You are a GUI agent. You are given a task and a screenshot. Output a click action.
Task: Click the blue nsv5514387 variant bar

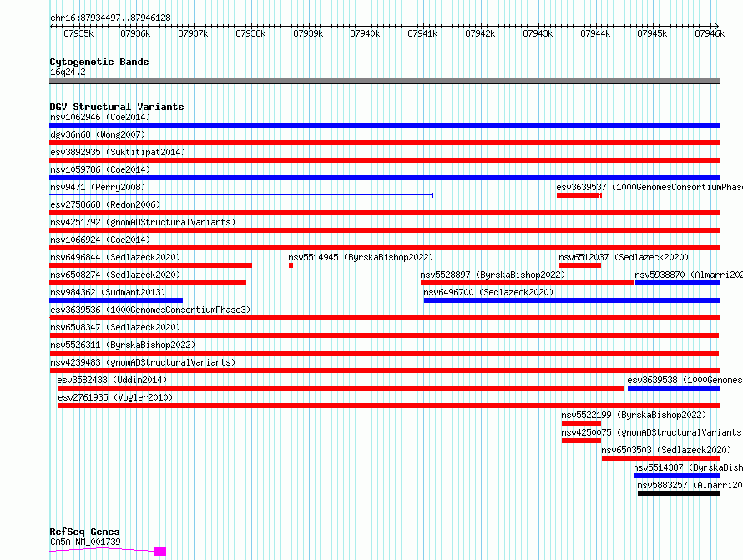pyautogui.click(x=677, y=476)
